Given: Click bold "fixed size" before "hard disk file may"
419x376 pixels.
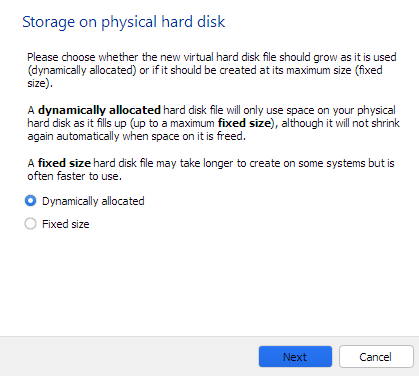Looking at the screenshot, I should point(64,163).
